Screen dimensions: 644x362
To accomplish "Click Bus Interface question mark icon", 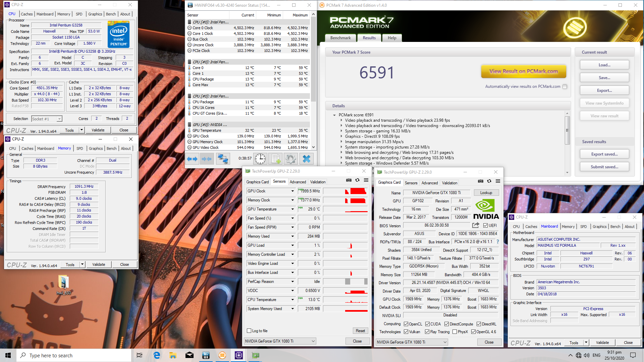I will pyautogui.click(x=498, y=242).
